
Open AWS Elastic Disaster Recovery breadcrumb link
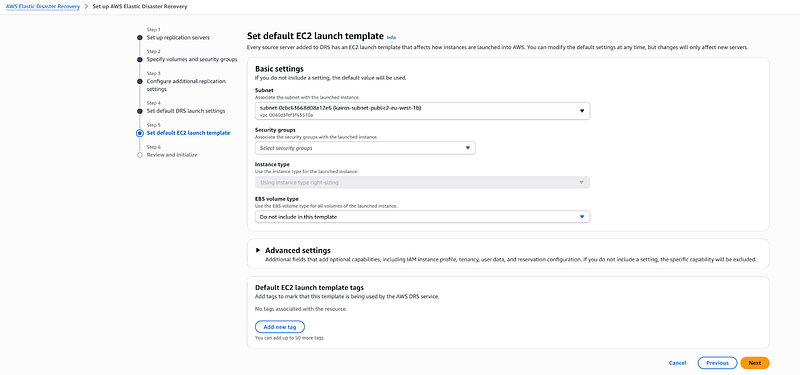tap(43, 7)
